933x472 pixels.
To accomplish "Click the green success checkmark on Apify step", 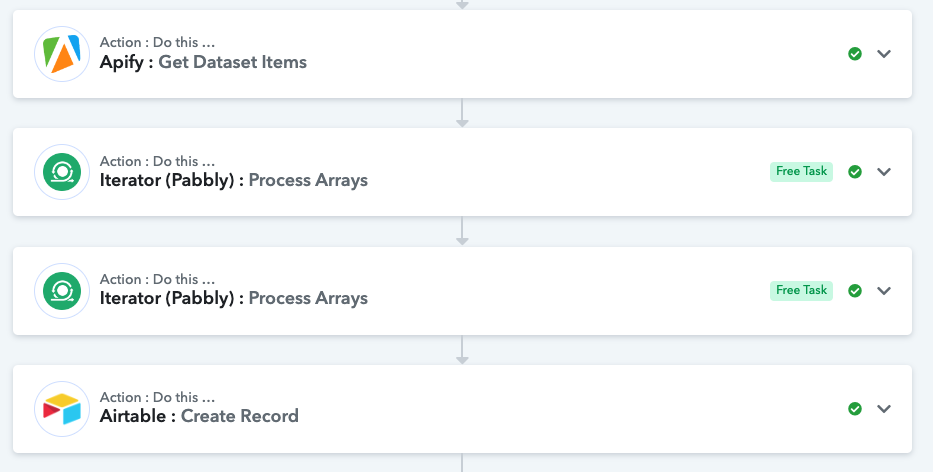I will click(x=855, y=54).
